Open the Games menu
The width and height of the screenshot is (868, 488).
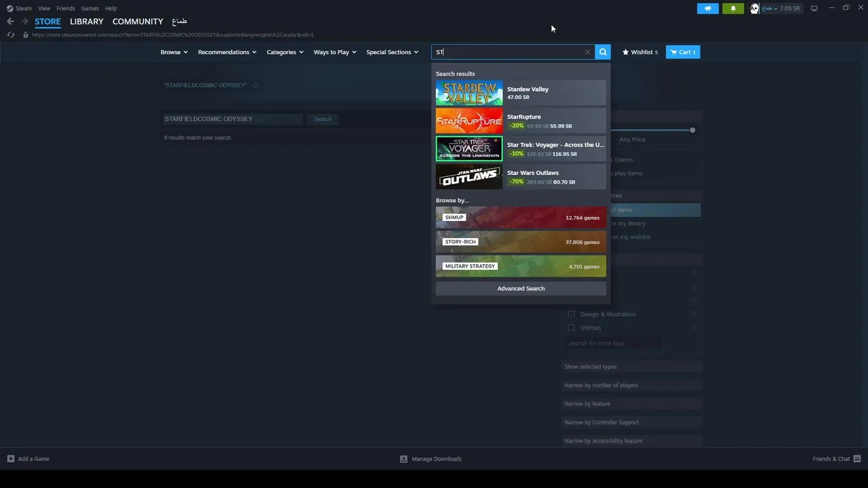[x=90, y=8]
